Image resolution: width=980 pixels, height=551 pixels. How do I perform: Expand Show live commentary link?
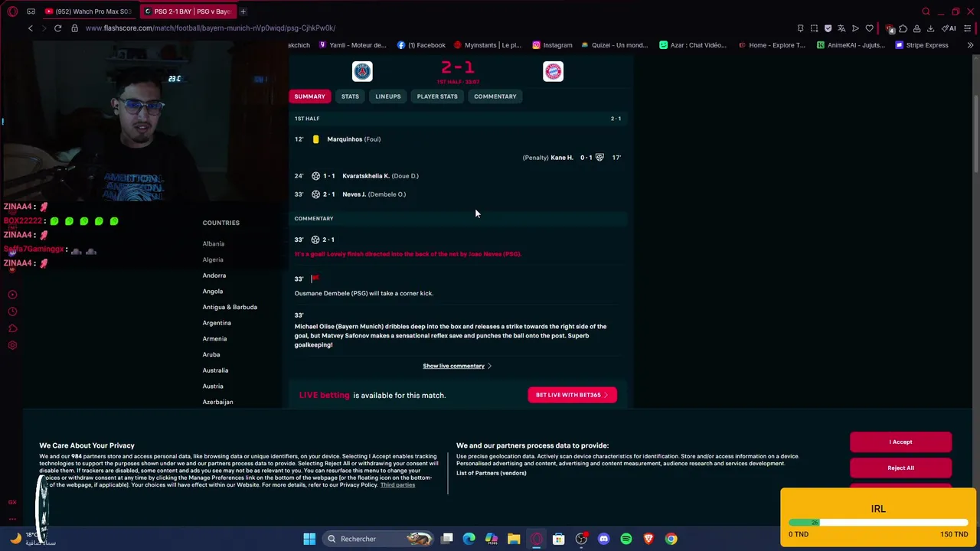457,366
